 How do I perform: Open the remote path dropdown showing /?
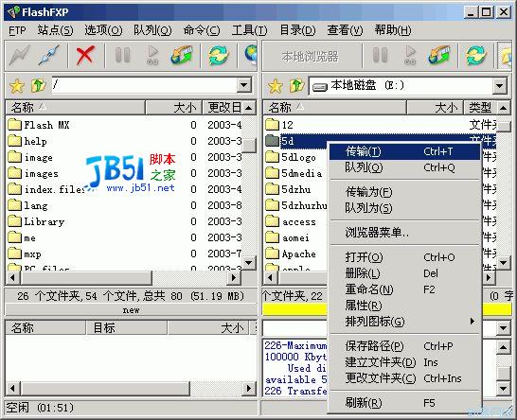pyautogui.click(x=244, y=85)
